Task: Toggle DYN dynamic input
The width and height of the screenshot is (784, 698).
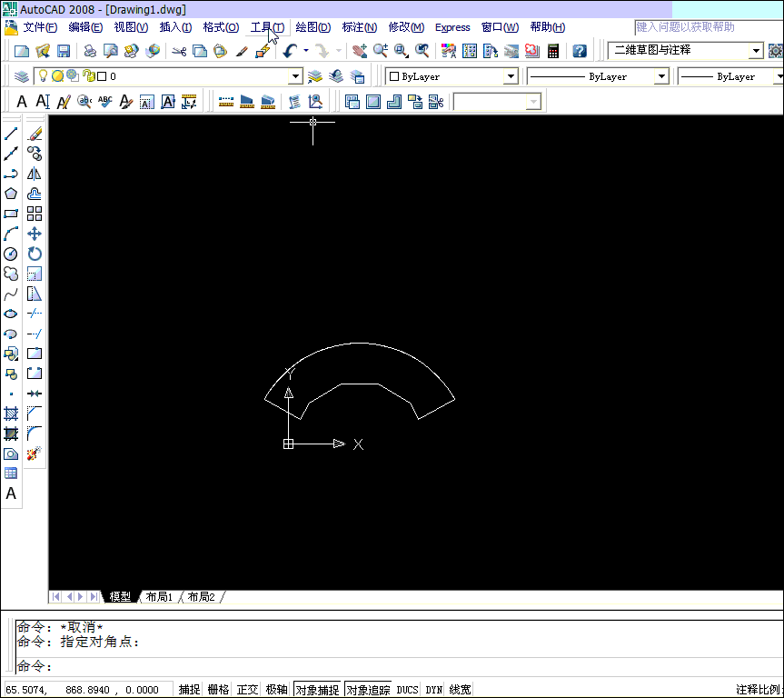Action: 433,690
